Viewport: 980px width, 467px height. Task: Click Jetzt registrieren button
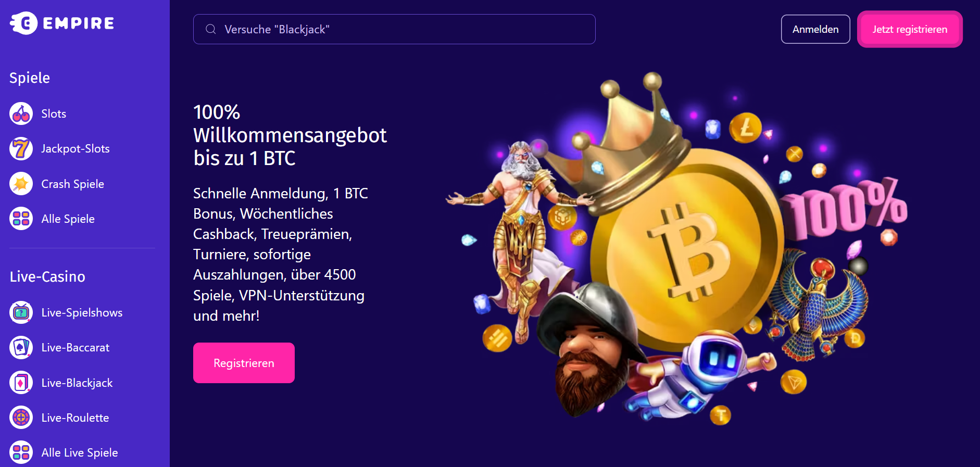point(910,29)
